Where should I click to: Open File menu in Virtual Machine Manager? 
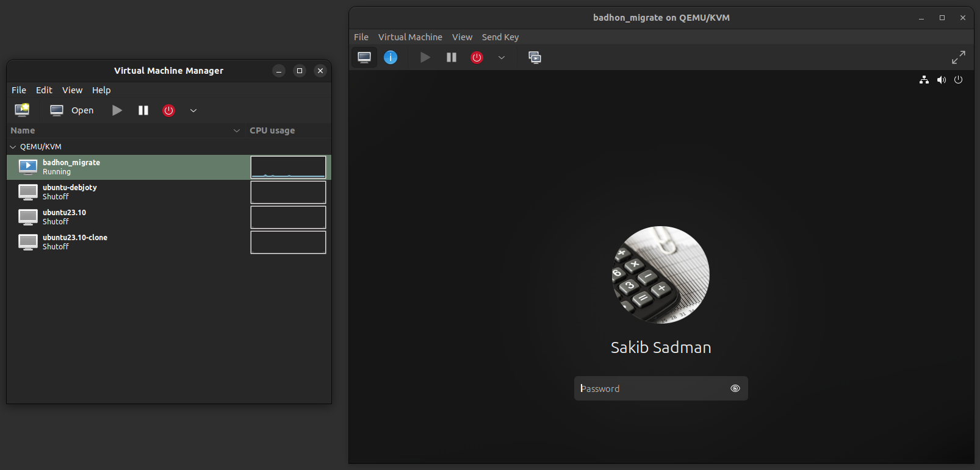pyautogui.click(x=19, y=90)
